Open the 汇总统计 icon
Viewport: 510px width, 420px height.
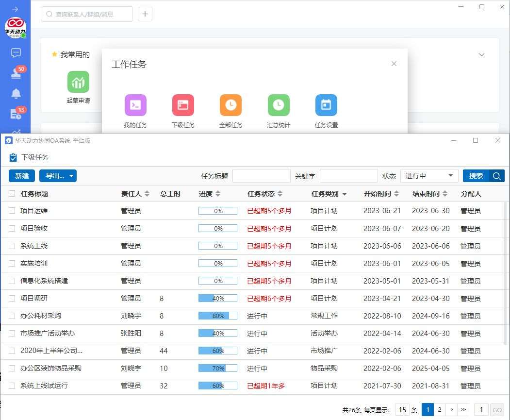point(279,105)
